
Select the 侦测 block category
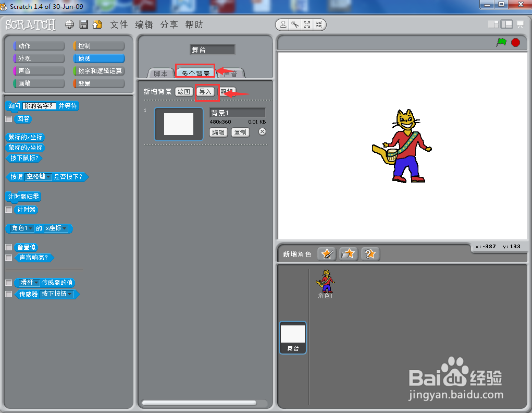[x=99, y=58]
